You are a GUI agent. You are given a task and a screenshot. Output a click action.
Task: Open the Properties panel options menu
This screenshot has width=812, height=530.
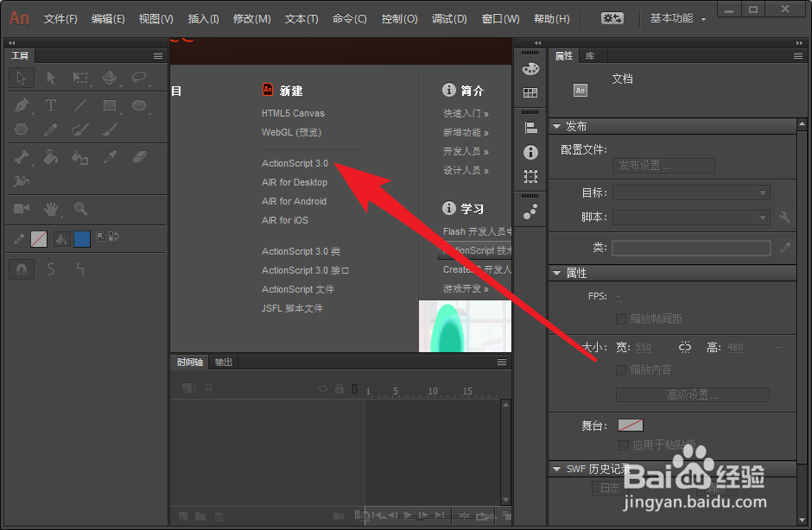[798, 55]
